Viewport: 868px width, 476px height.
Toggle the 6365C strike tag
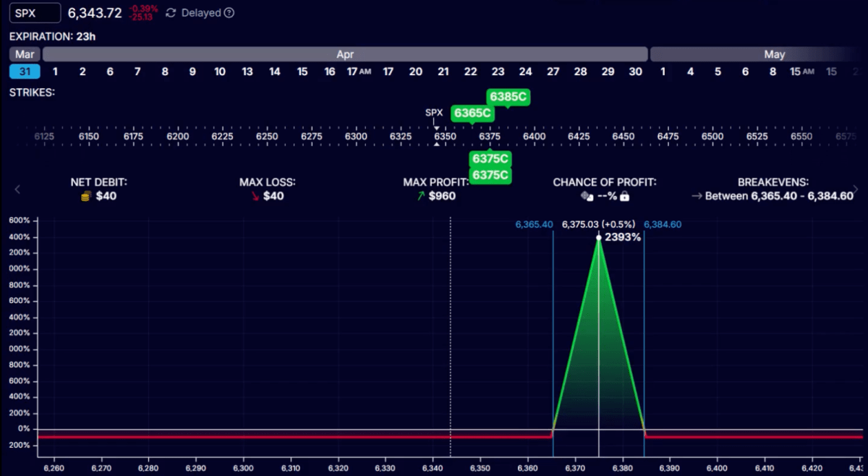[472, 113]
